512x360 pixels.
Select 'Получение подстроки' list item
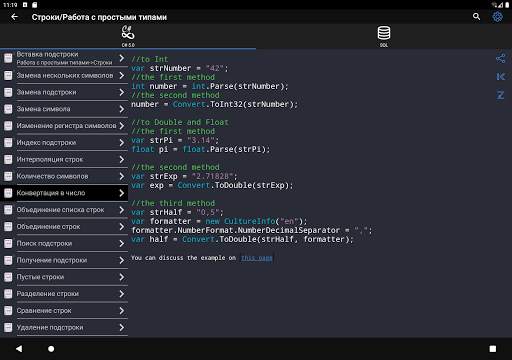[64, 260]
